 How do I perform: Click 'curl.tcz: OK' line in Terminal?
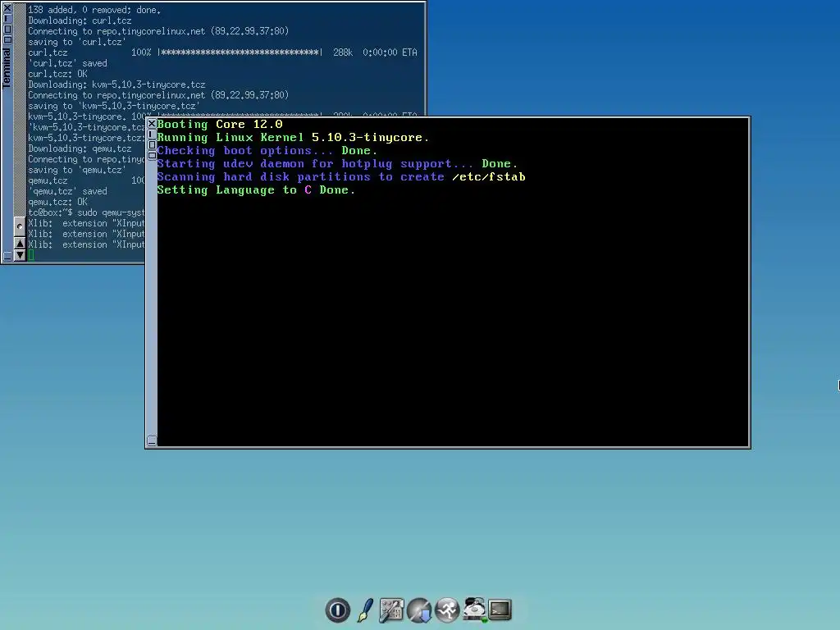point(57,74)
